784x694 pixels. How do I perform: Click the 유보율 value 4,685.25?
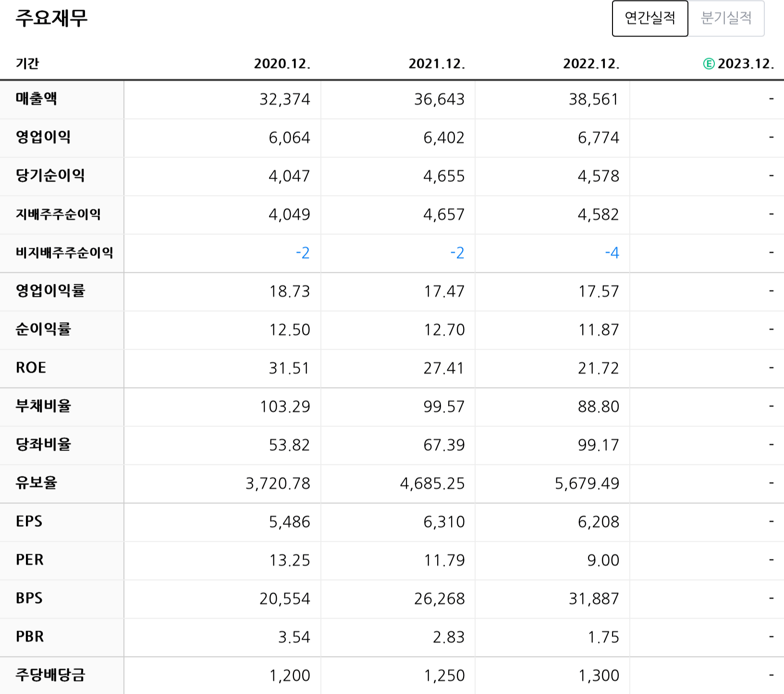click(433, 484)
